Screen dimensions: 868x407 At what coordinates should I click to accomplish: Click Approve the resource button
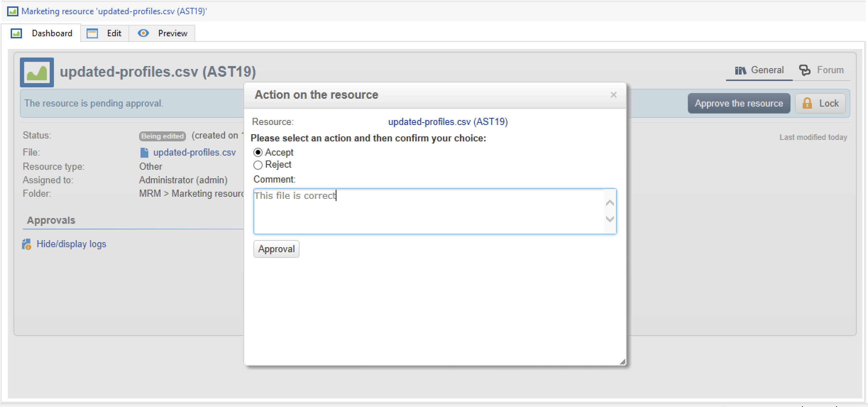pyautogui.click(x=738, y=103)
